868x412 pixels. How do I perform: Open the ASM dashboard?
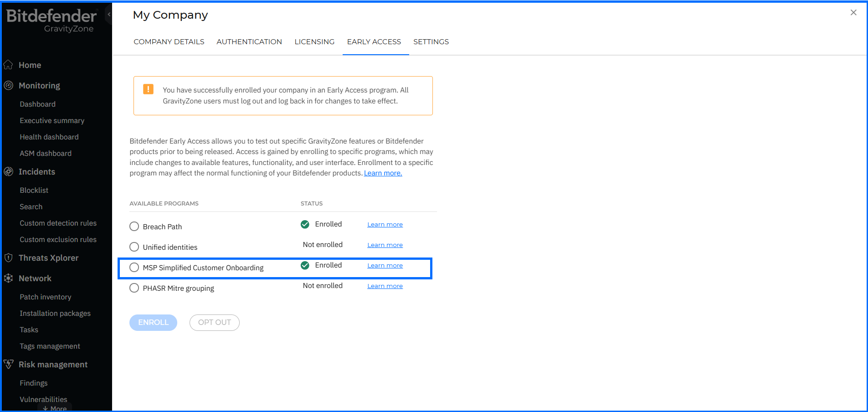[46, 154]
